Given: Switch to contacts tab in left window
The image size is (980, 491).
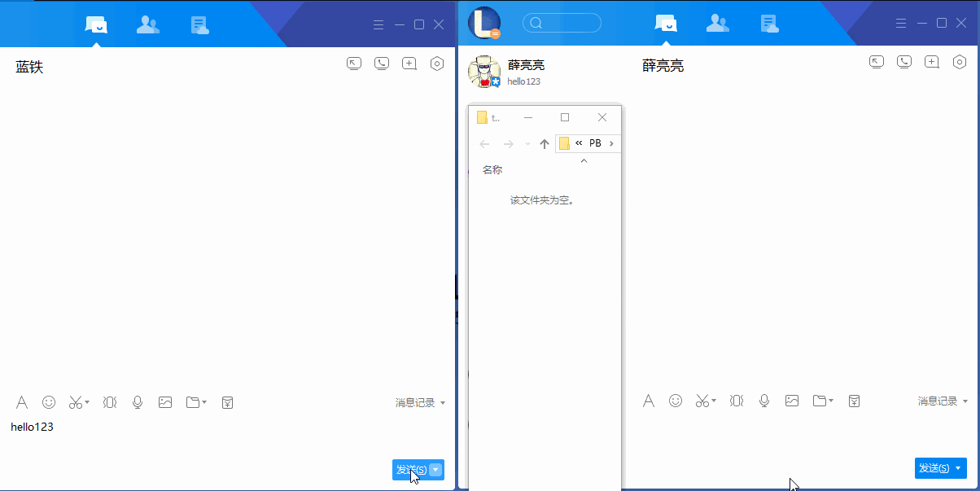Looking at the screenshot, I should [147, 24].
